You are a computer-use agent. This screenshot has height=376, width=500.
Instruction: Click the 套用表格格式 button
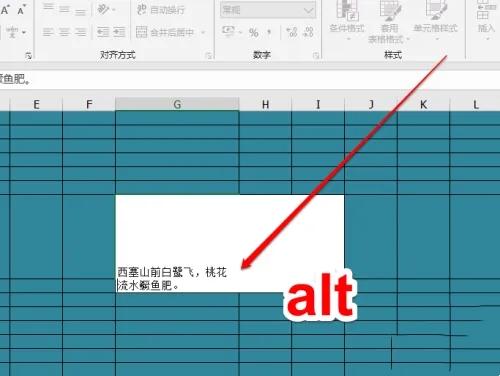click(x=389, y=23)
